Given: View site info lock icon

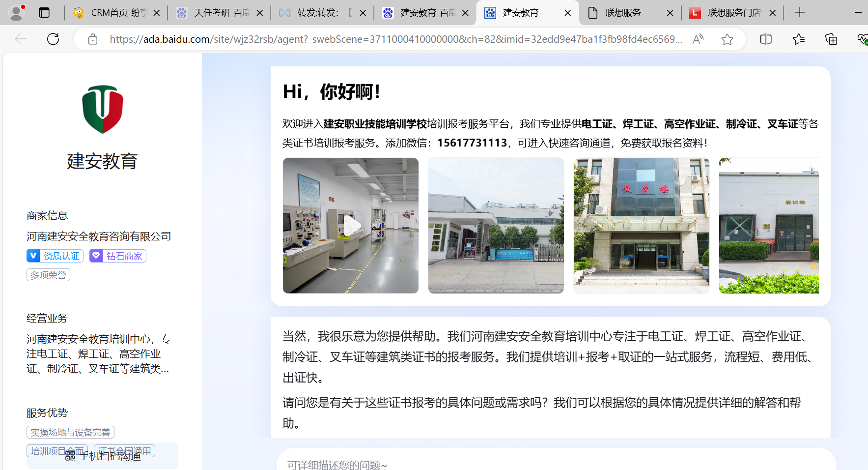Looking at the screenshot, I should tap(93, 39).
